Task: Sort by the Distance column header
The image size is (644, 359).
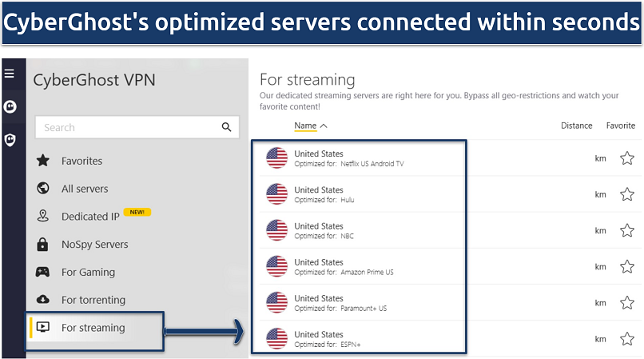Action: click(x=576, y=126)
